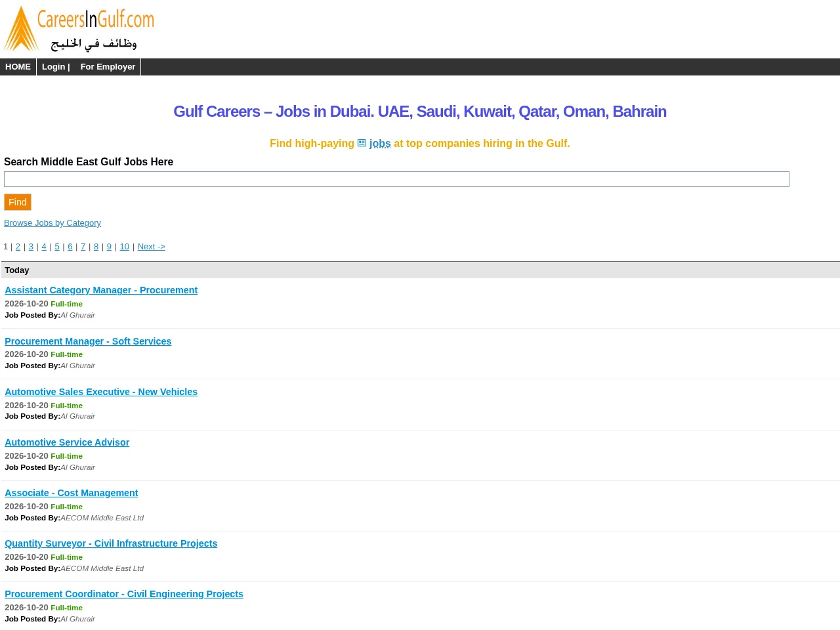Open Procurement Manager - Soft Services job

point(88,341)
